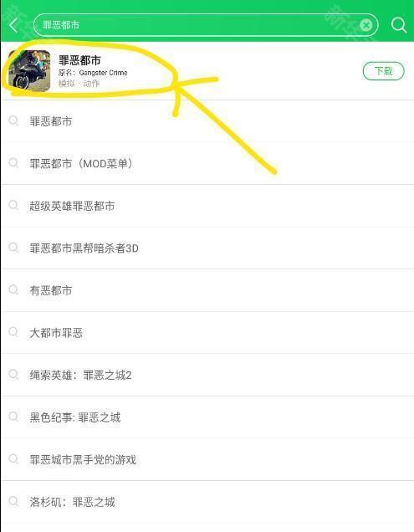The height and width of the screenshot is (532, 414).
Task: Choose the 大都市罪恶 suggestion
Action: pos(207,333)
